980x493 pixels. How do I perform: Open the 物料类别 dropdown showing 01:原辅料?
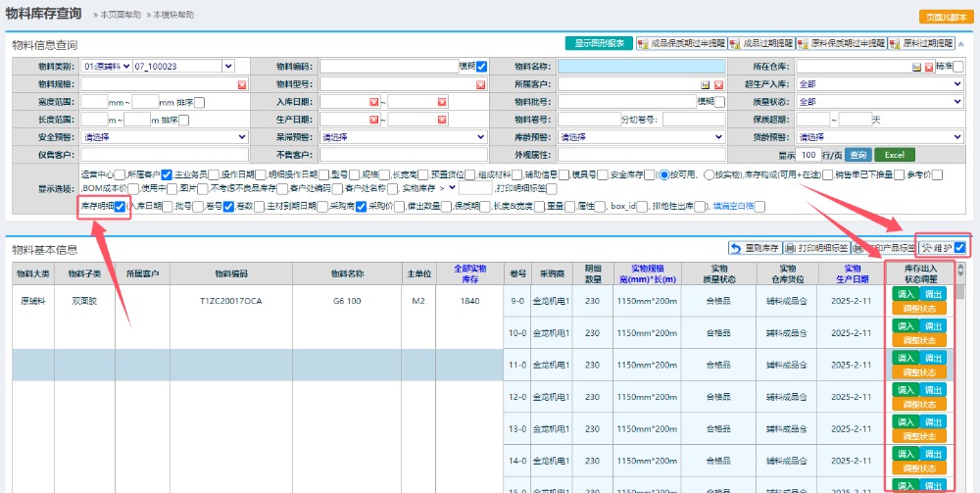tap(106, 67)
